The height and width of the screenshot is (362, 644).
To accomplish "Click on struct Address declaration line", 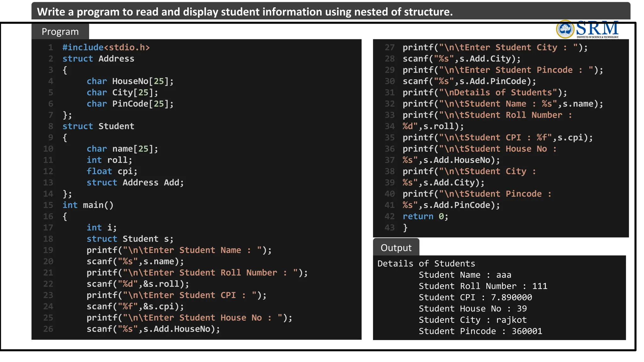I will (98, 59).
